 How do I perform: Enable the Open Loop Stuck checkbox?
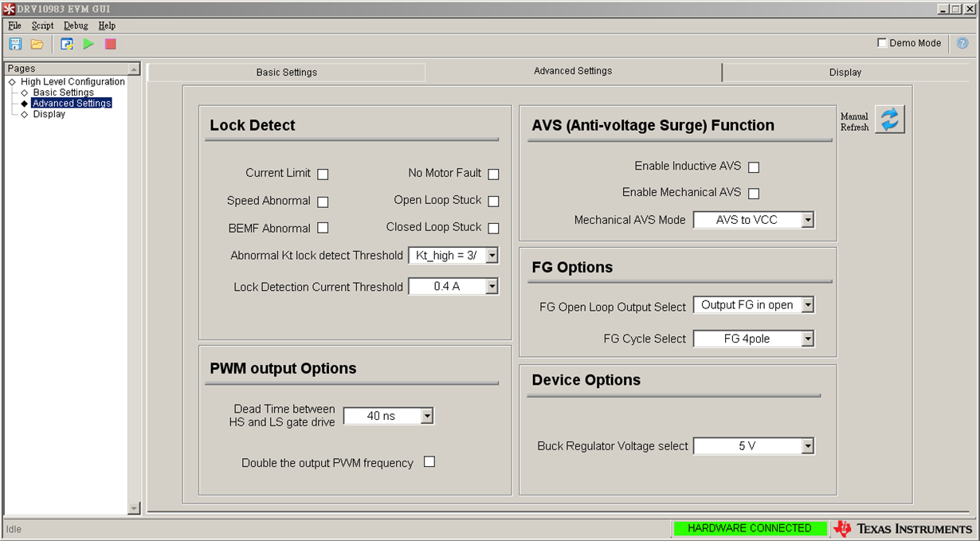(x=493, y=201)
